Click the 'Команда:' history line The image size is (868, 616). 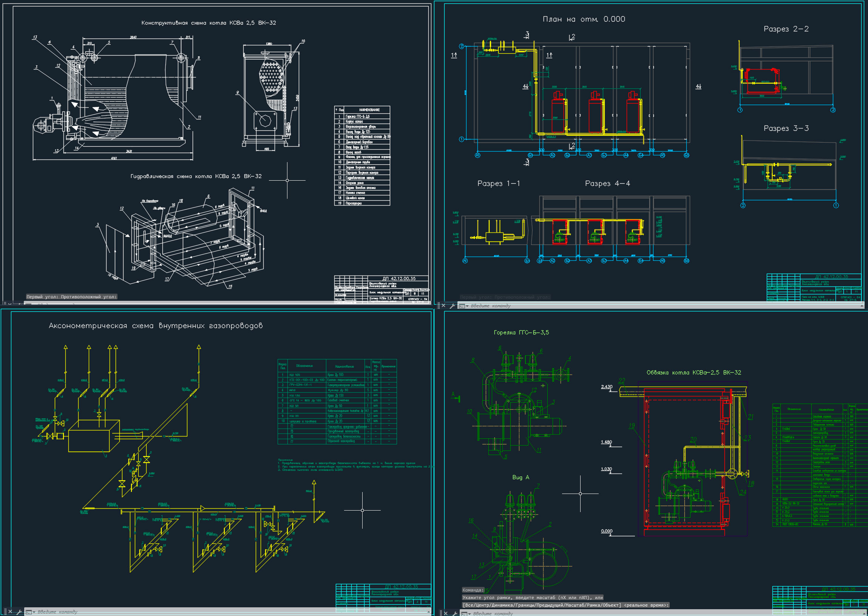[x=473, y=590]
